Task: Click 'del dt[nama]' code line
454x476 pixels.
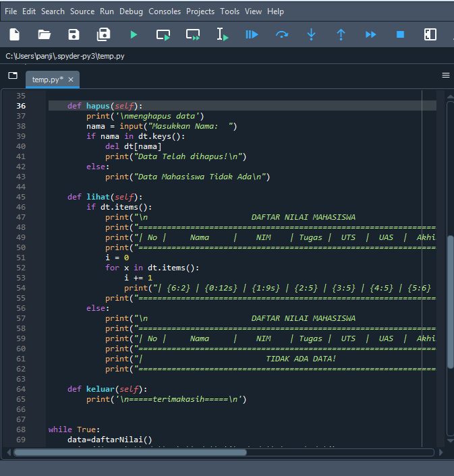Action: pos(134,146)
